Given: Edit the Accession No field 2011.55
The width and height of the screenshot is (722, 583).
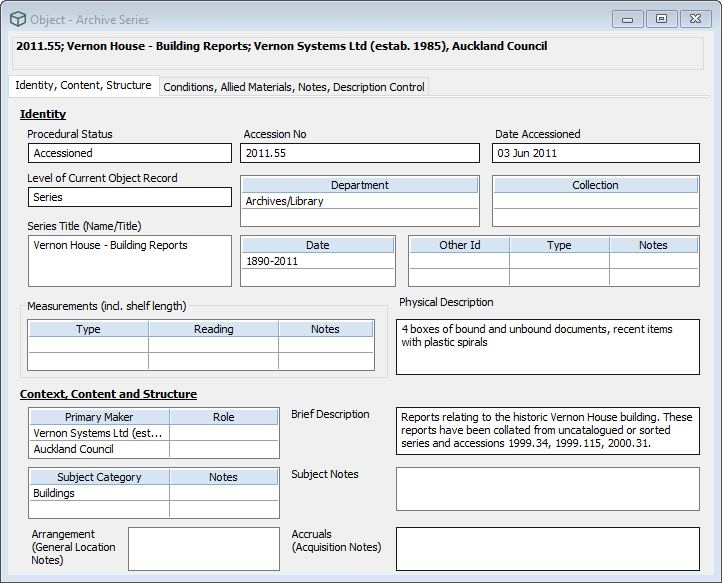Looking at the screenshot, I should [x=360, y=153].
